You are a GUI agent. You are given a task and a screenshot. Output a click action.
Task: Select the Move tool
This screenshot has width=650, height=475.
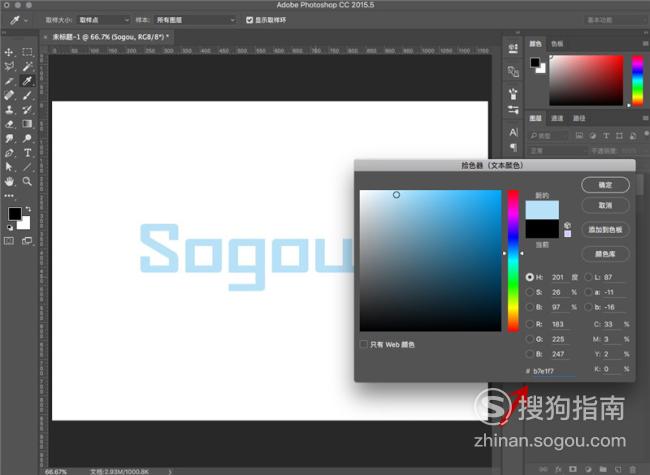[x=9, y=52]
